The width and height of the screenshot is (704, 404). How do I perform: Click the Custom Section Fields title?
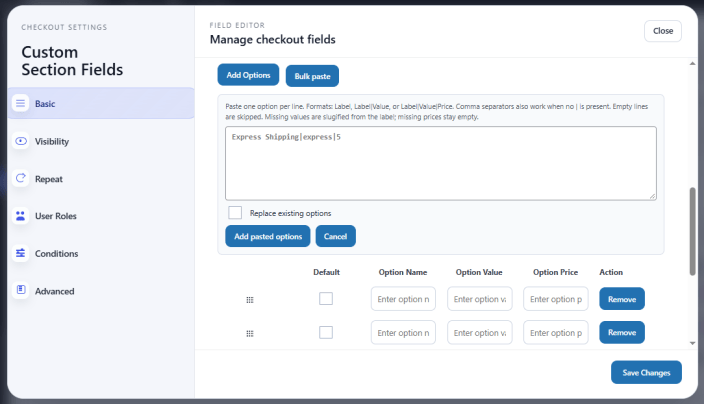[72, 61]
